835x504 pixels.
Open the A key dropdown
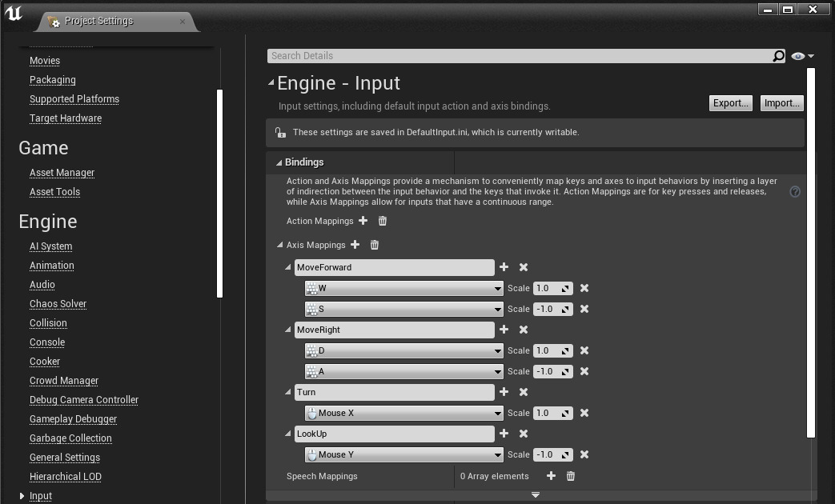404,371
